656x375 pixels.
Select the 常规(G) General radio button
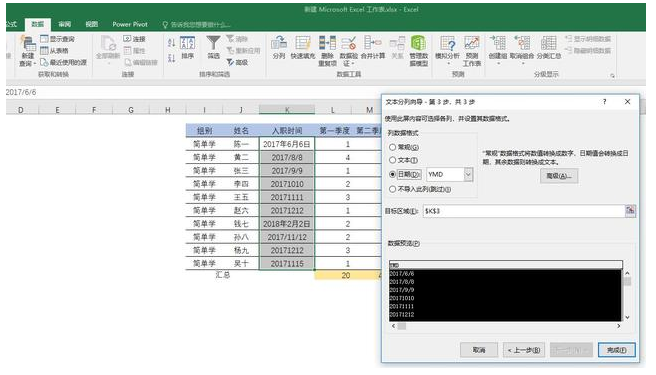coord(392,147)
